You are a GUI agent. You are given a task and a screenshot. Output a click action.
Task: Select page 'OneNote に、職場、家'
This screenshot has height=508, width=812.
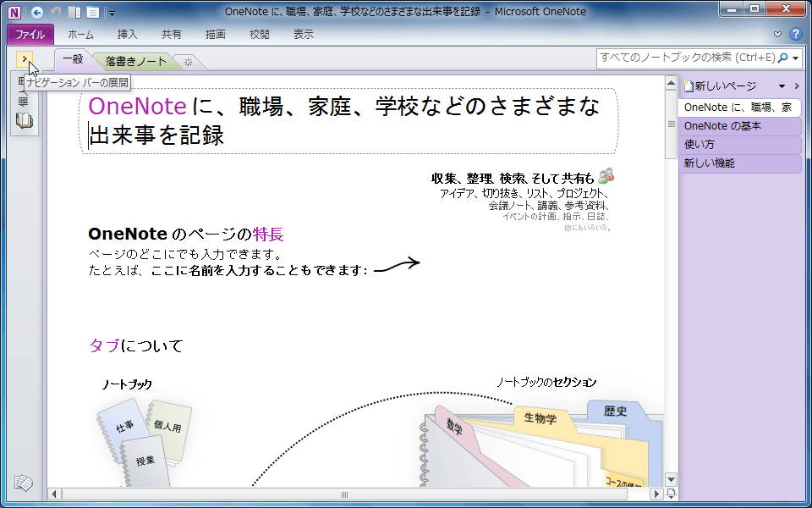tap(740, 108)
